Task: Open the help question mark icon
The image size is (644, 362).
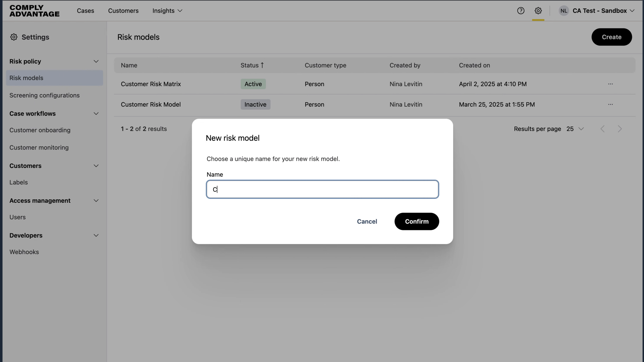Action: pyautogui.click(x=521, y=11)
